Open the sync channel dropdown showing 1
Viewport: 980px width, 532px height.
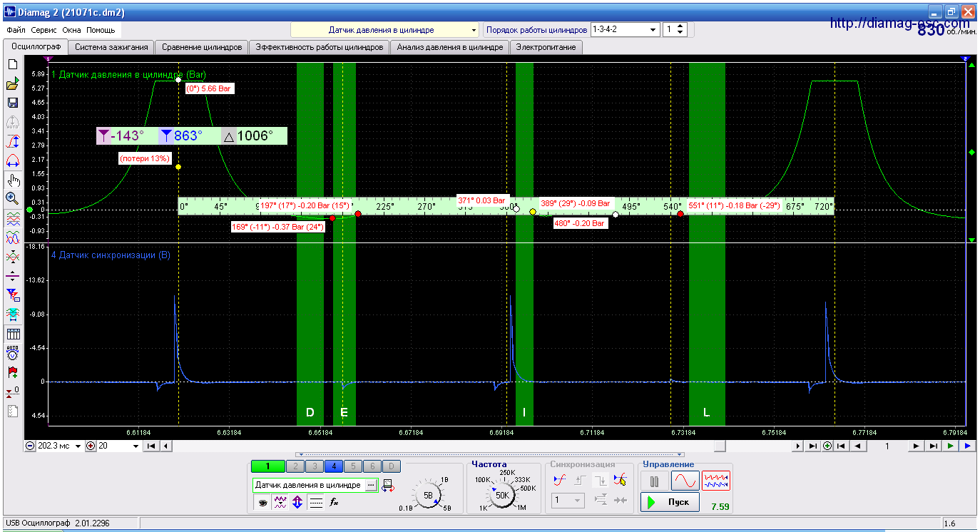[568, 501]
